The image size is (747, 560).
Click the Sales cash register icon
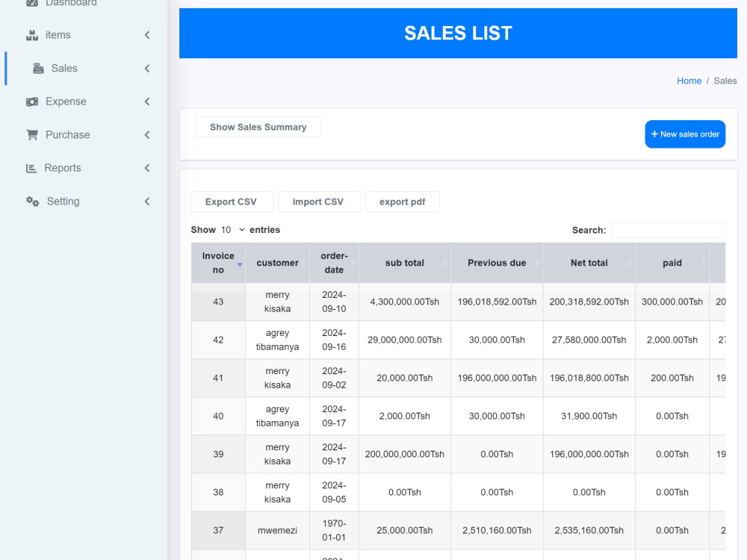tap(38, 69)
